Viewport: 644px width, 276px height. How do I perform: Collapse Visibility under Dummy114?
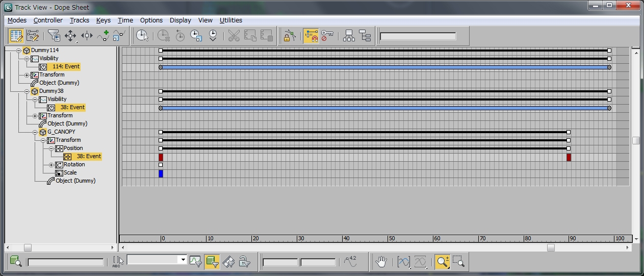pos(27,59)
